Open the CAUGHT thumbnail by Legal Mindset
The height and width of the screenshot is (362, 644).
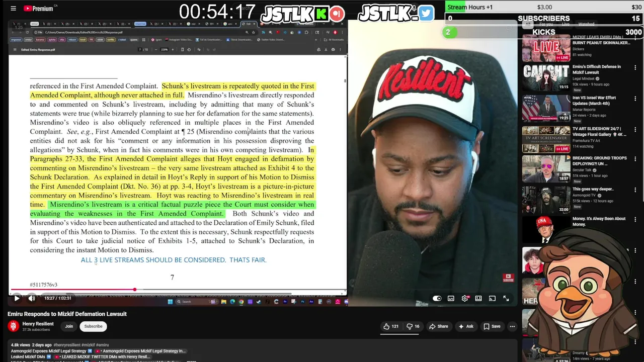click(x=546, y=77)
